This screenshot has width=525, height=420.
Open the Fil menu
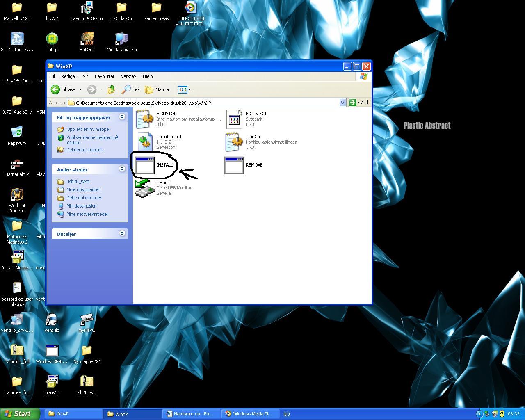point(52,76)
